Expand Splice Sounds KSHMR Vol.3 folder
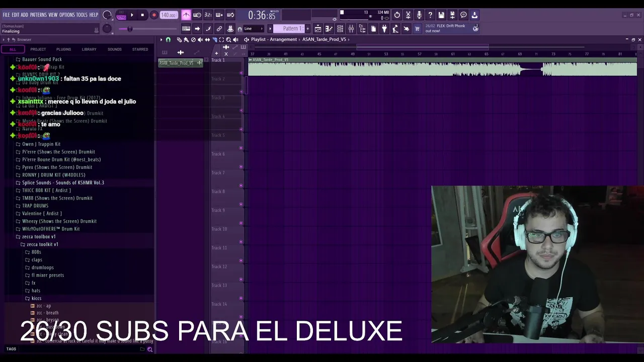This screenshot has width=644, height=362. coord(63,183)
